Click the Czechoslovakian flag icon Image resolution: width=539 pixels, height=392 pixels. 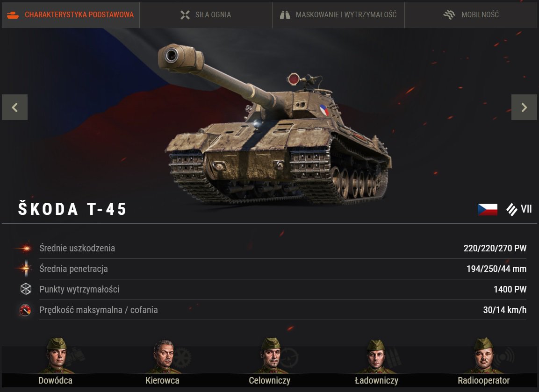click(488, 209)
